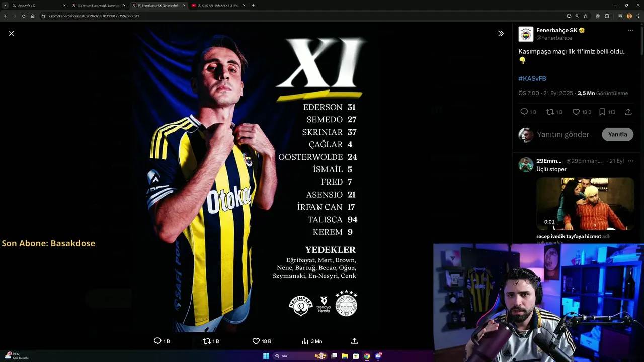The image size is (644, 362).
Task: Open the weather widget on the taskbar
Action: click(16, 356)
